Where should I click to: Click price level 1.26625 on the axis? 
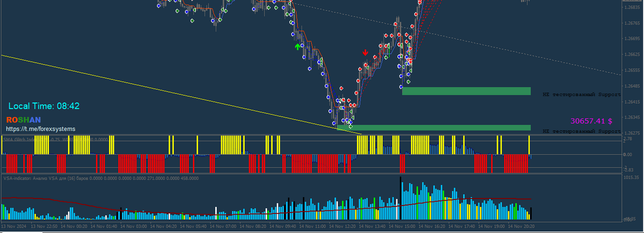pos(632,54)
